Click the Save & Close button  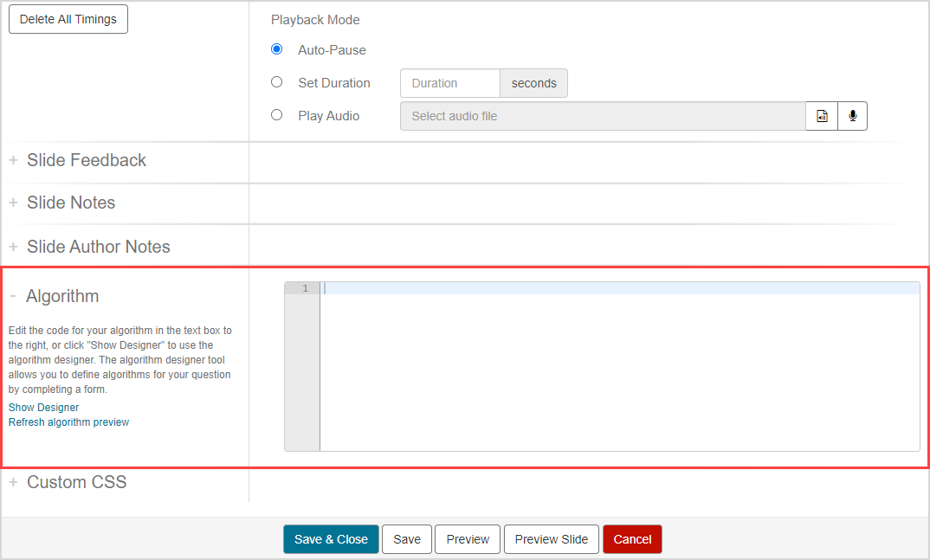click(331, 539)
